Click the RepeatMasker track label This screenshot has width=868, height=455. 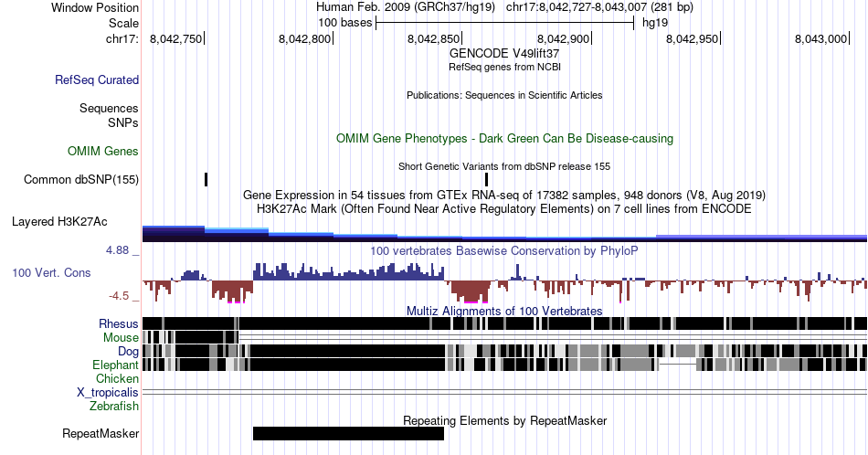click(101, 433)
